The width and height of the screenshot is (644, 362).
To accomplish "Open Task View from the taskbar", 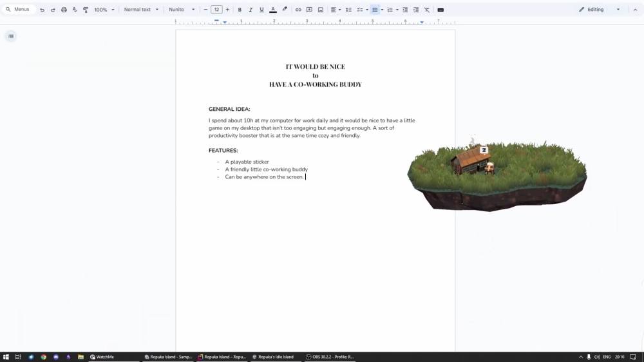I will pyautogui.click(x=18, y=357).
